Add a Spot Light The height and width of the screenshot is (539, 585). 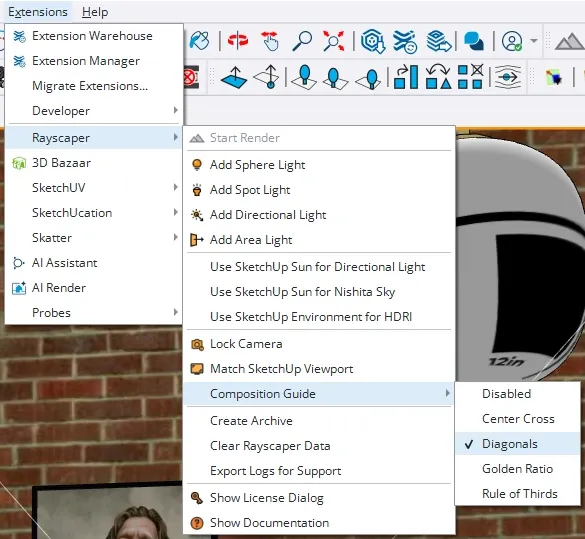(x=319, y=190)
